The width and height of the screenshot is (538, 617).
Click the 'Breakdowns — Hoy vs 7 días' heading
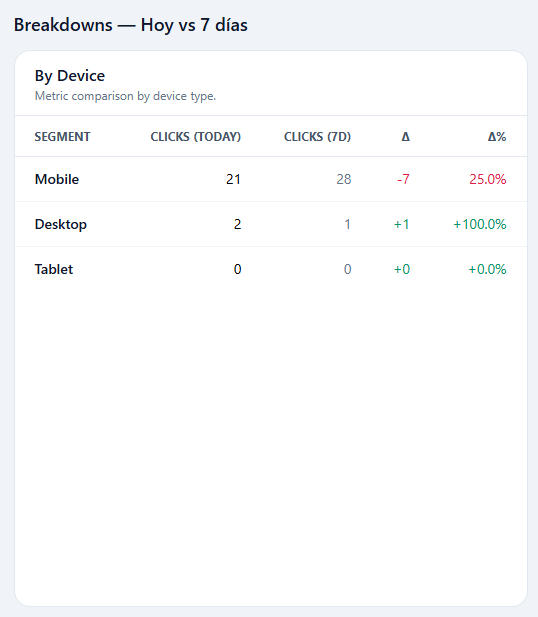click(131, 25)
